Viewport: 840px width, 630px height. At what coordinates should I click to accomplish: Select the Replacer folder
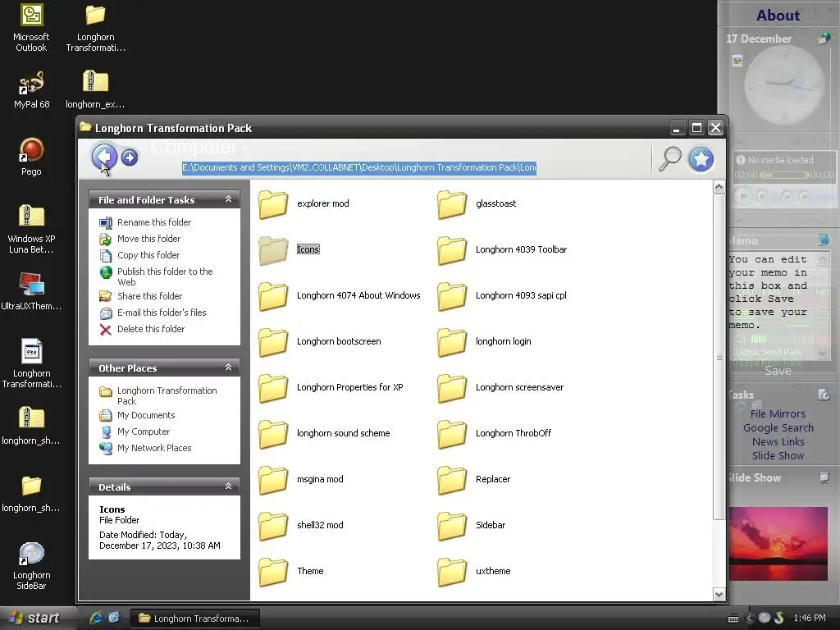474,479
